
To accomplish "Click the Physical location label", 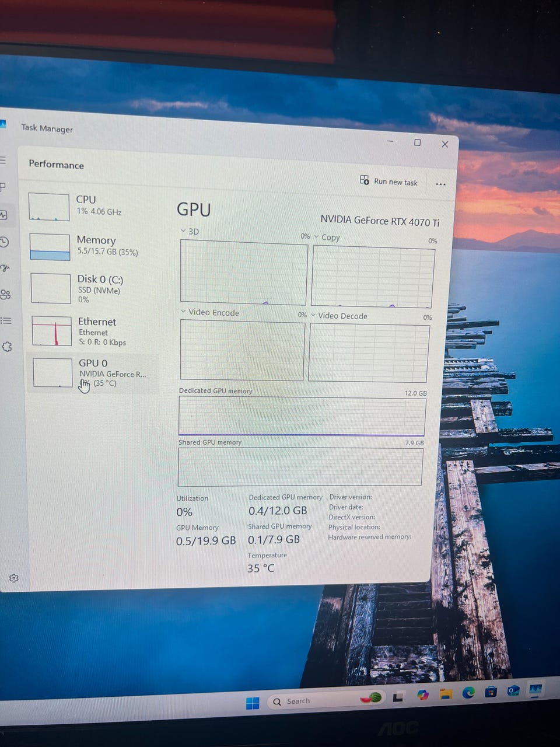I will [354, 527].
